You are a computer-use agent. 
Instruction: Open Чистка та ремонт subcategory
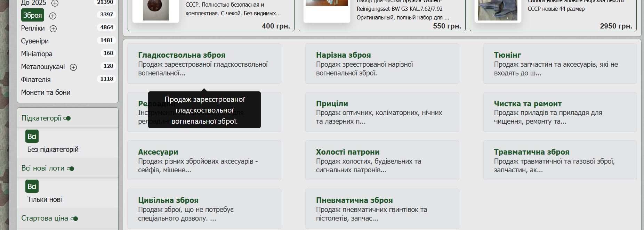[528, 104]
